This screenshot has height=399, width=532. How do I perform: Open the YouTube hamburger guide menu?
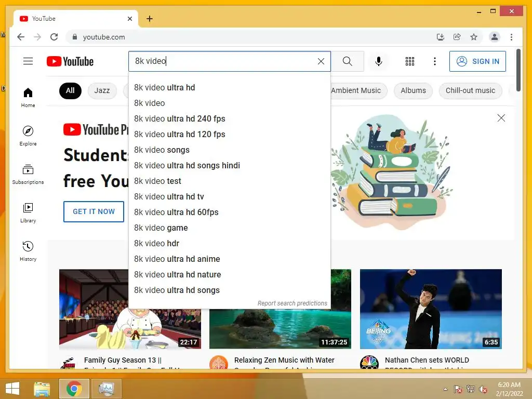(28, 61)
